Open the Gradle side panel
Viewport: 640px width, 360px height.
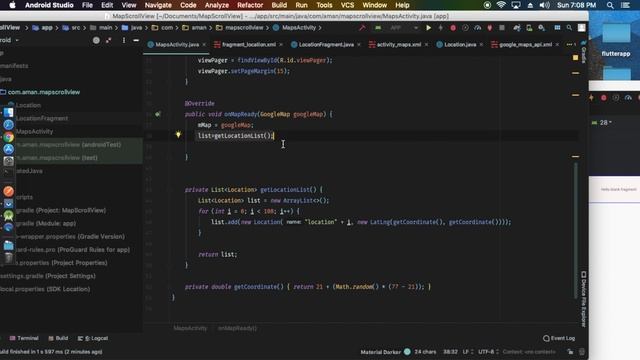[x=584, y=52]
